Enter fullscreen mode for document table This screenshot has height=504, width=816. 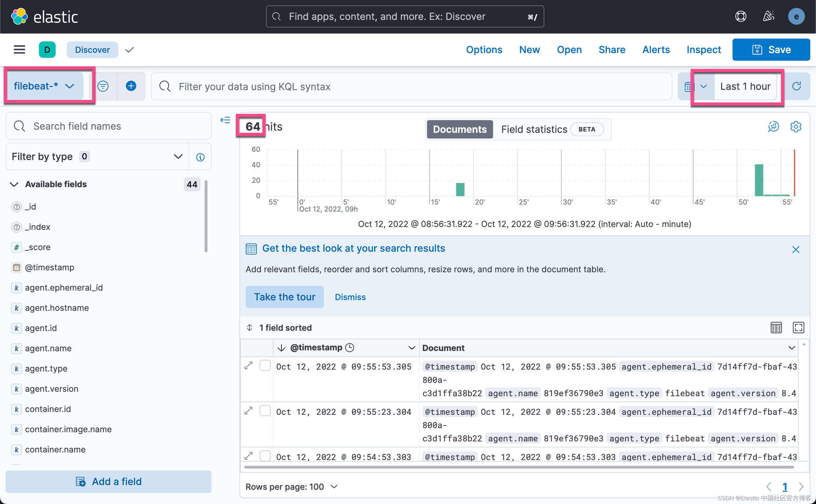click(x=798, y=328)
